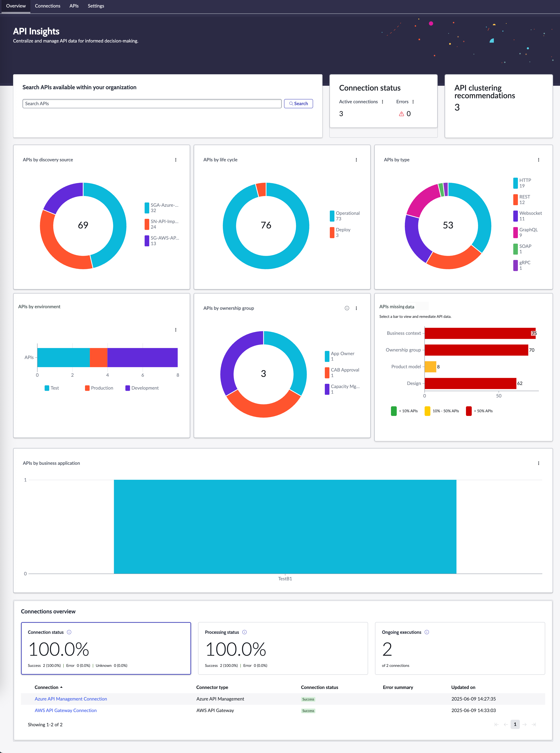Toggle Operational legend swatch

pyautogui.click(x=332, y=216)
